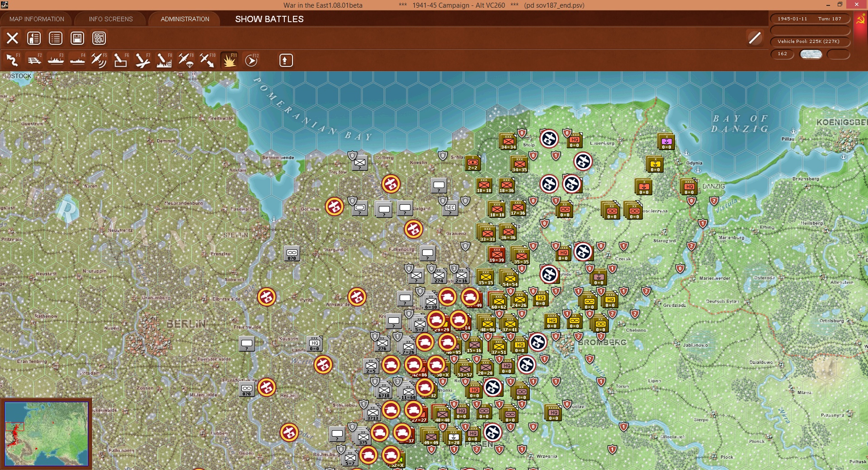The width and height of the screenshot is (868, 470).
Task: Click the game icon in the title bar
Action: [5, 5]
